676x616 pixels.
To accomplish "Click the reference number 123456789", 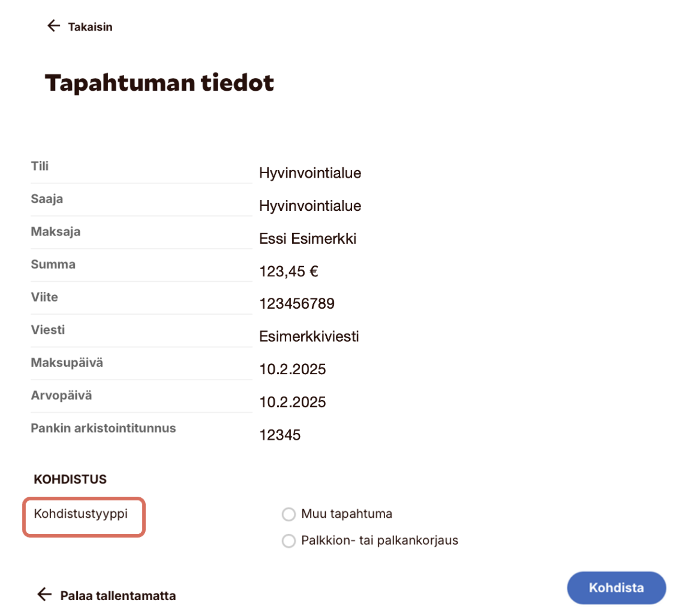I will pyautogui.click(x=297, y=304).
